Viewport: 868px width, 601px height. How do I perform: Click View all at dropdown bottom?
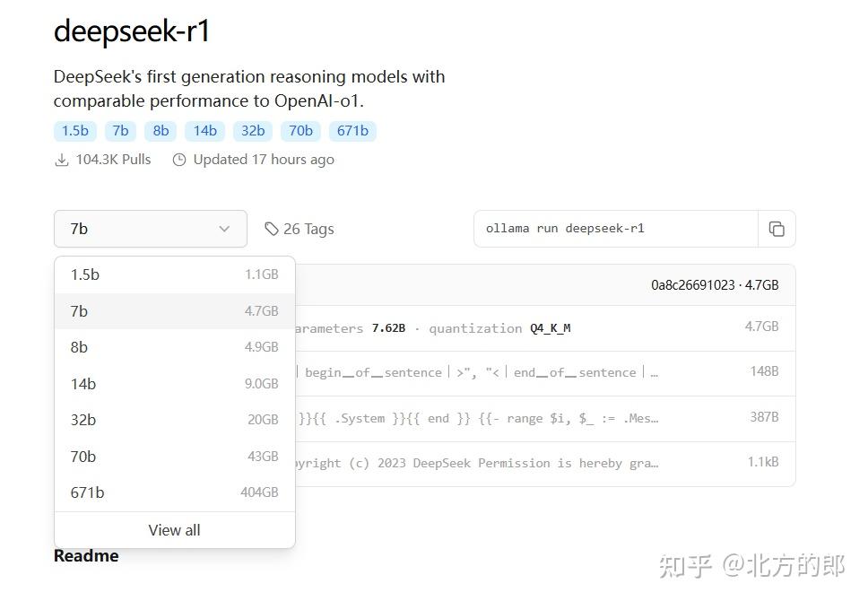pyautogui.click(x=173, y=529)
